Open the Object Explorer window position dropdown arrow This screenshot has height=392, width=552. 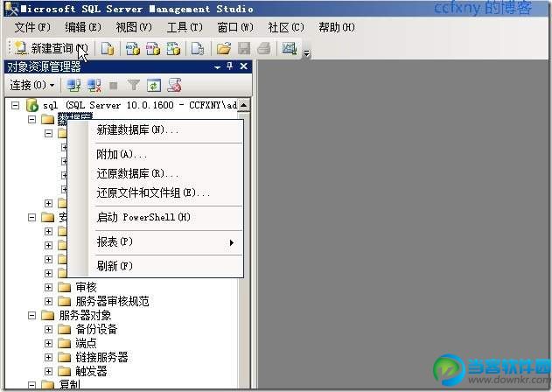(218, 66)
